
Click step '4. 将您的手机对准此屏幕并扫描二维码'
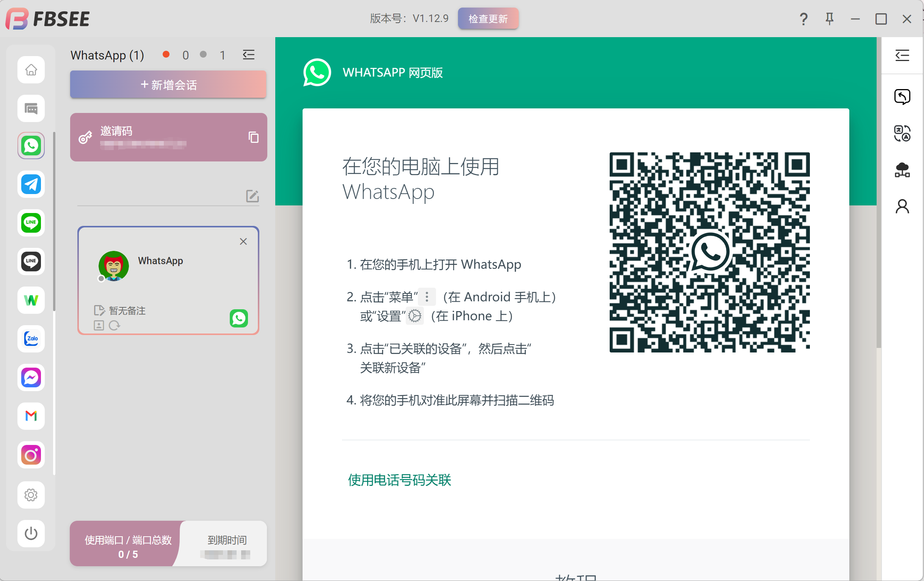click(450, 400)
